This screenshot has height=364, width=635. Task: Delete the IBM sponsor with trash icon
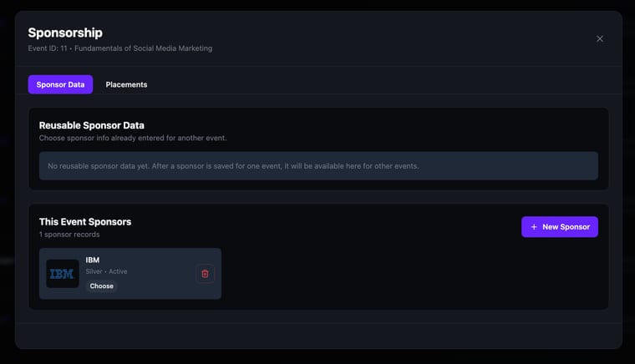(205, 274)
